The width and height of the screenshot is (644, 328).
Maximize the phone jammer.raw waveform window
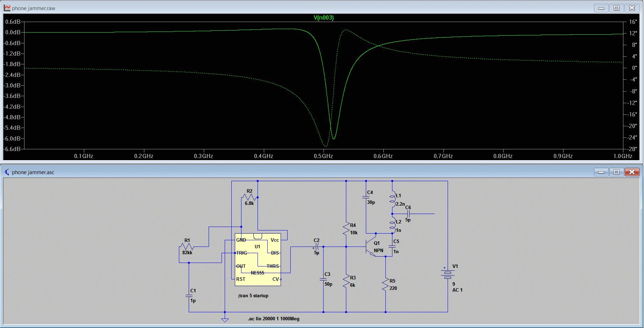pos(616,8)
